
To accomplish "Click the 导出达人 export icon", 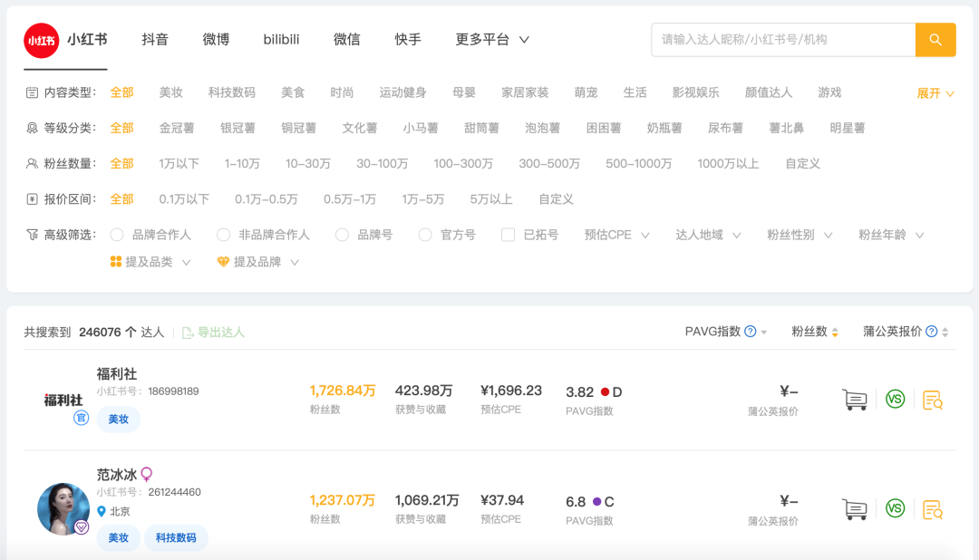I will click(x=188, y=333).
